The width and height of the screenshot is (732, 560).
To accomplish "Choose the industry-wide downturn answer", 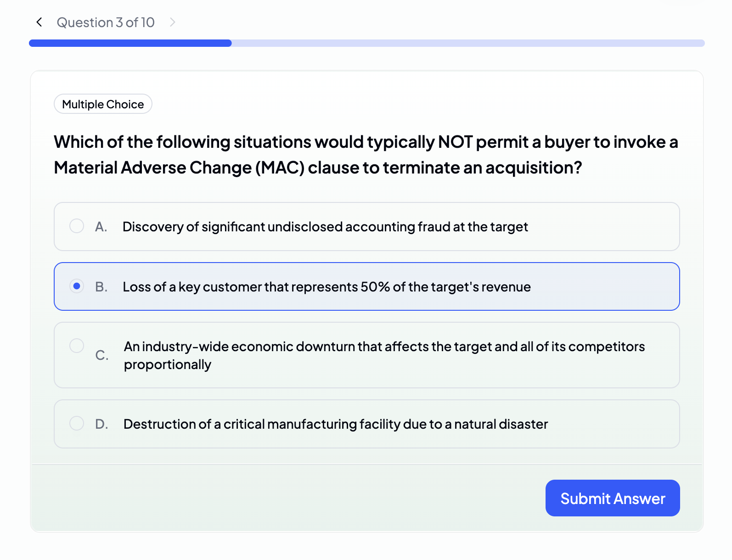I will pos(366,355).
